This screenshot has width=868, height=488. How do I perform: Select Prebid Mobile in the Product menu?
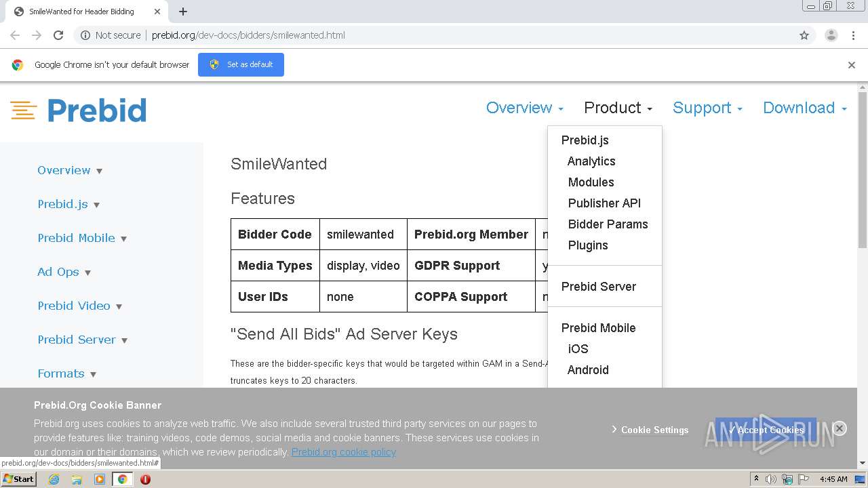[599, 328]
